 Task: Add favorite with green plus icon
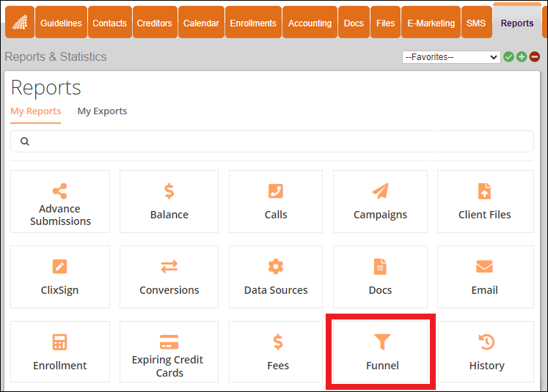click(x=522, y=57)
